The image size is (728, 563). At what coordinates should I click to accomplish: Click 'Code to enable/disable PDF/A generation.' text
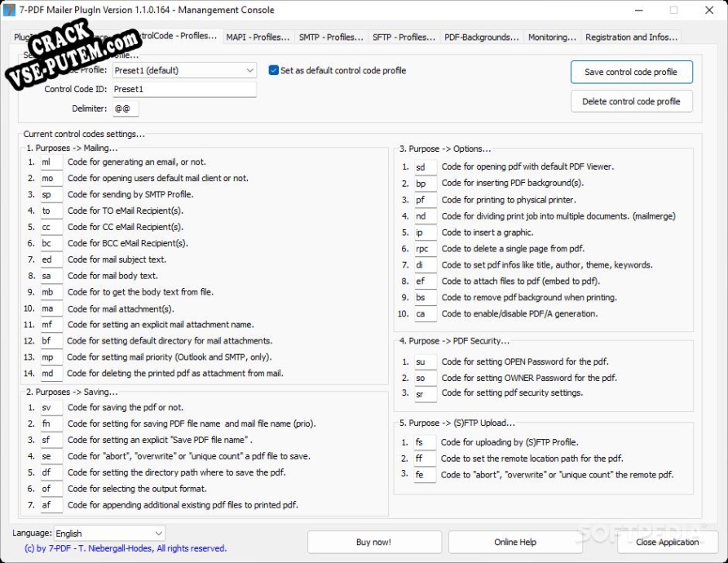coord(519,313)
